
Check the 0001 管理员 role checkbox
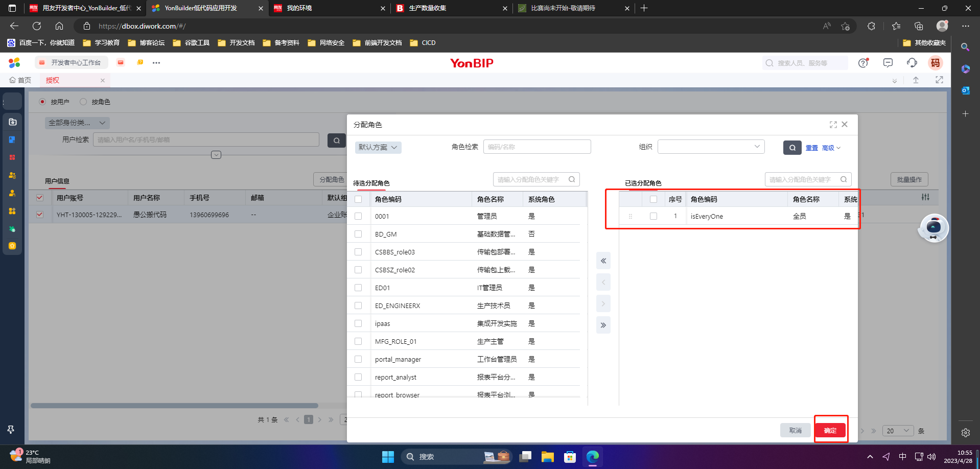pos(358,216)
